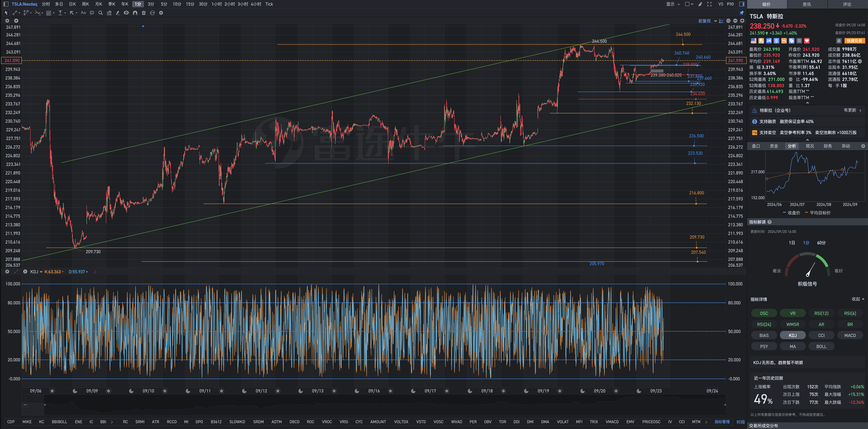Viewport: 868px width, 429px height.
Task: Toggle drawings visibility with the eye icon
Action: coord(126,13)
